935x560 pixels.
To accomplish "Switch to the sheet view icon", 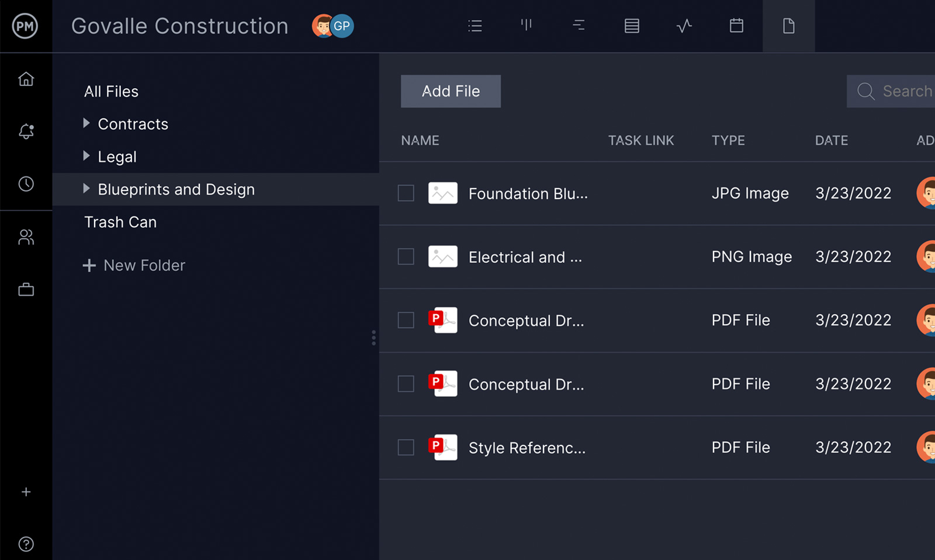I will 632,26.
